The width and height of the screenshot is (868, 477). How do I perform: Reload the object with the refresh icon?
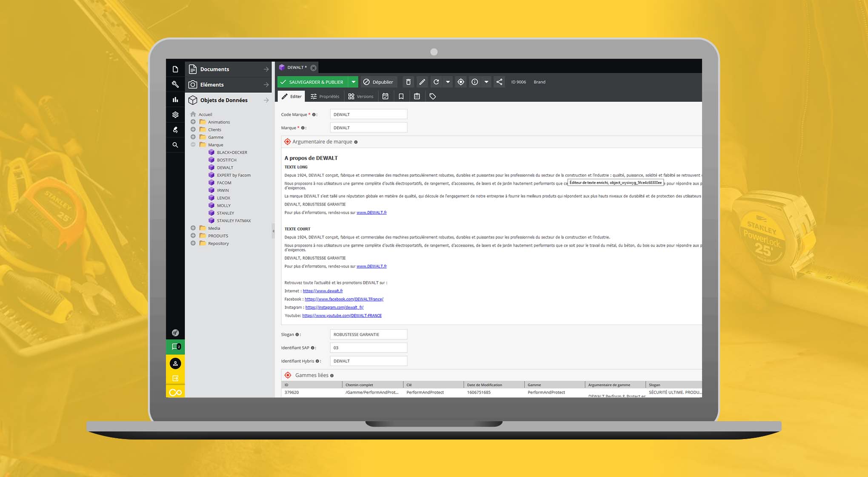436,82
